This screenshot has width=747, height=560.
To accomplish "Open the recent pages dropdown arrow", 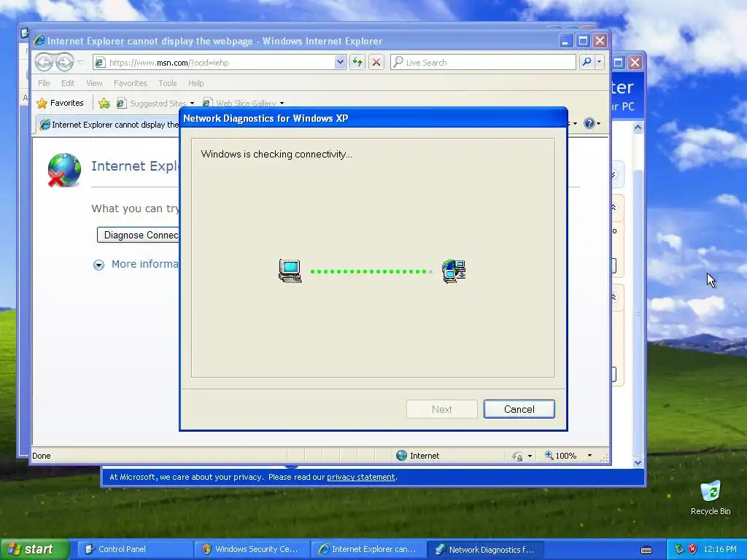I will point(80,63).
